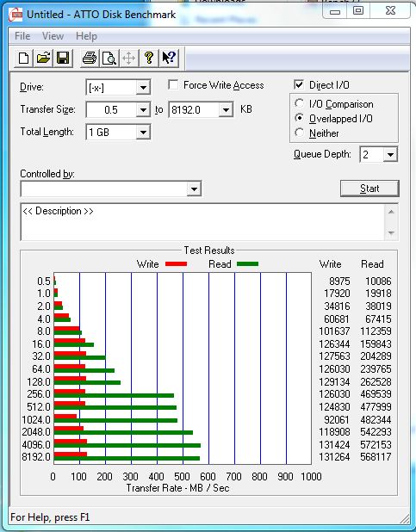The height and width of the screenshot is (532, 416).
Task: Minimize the ATTO Disk Benchmark window
Action: 335,11
